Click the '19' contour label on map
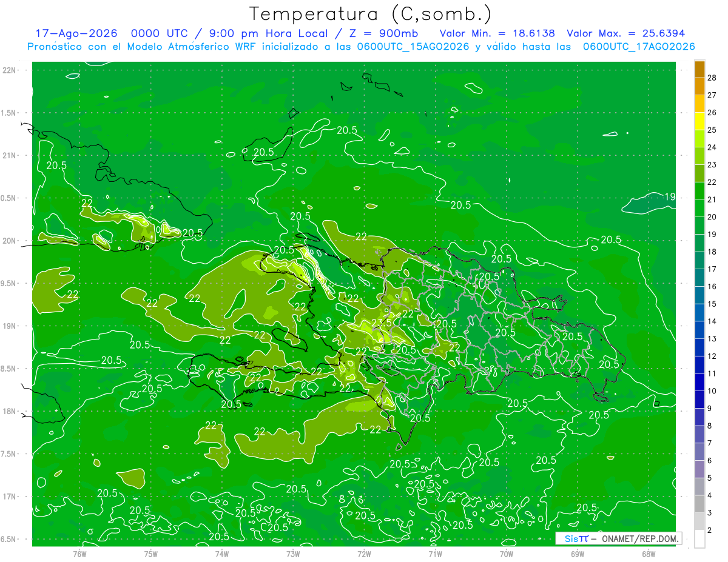728x562 pixels. click(x=670, y=196)
